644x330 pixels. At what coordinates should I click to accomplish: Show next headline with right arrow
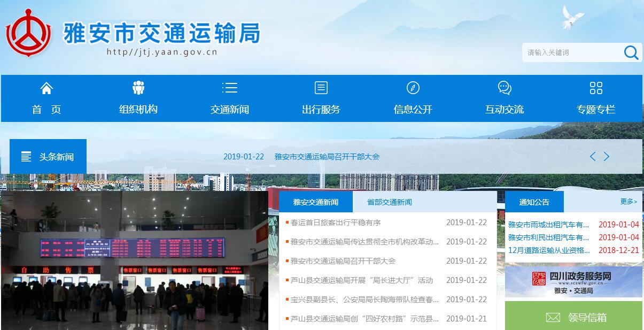(x=607, y=156)
